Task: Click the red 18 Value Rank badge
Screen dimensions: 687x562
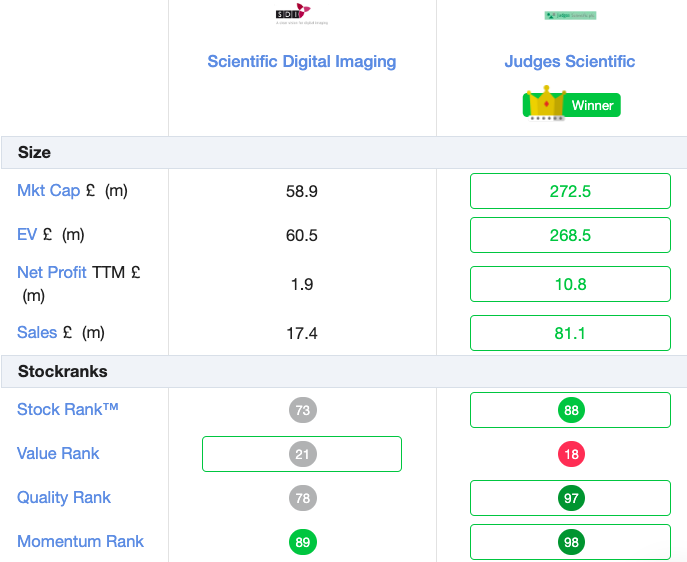Action: pyautogui.click(x=571, y=454)
